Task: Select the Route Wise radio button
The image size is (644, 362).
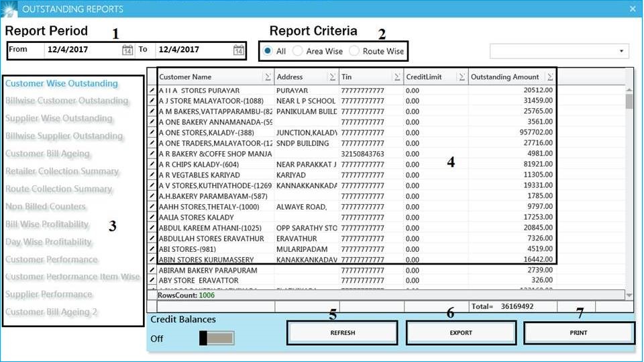Action: (354, 50)
